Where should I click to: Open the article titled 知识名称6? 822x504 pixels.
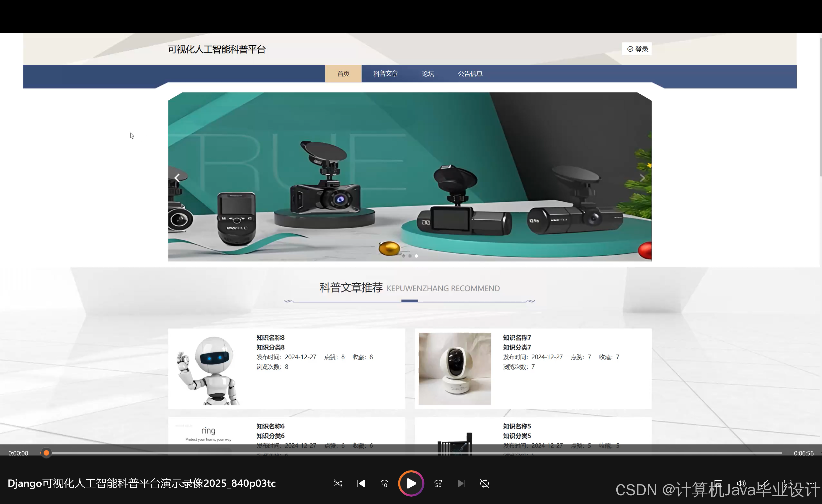(270, 426)
